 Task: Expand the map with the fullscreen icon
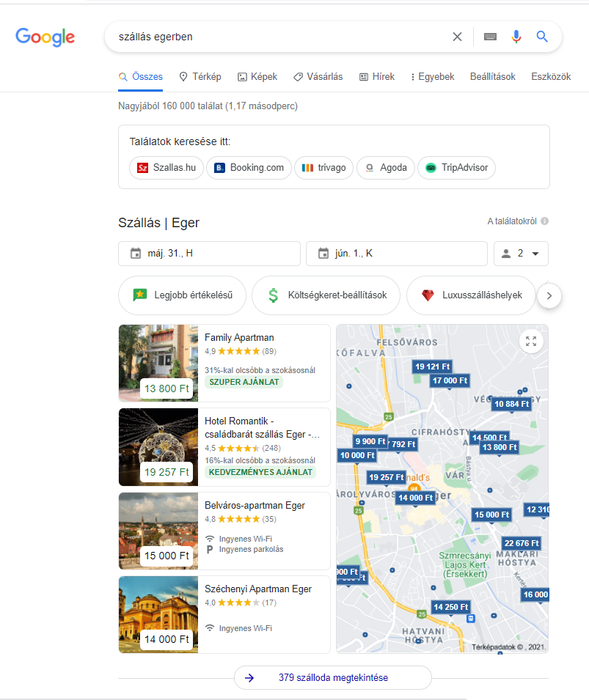click(x=531, y=342)
